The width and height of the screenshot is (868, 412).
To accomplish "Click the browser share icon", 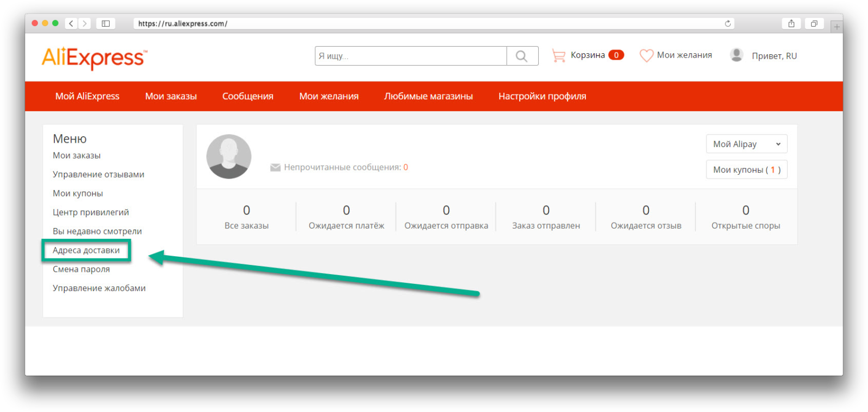I will [792, 23].
